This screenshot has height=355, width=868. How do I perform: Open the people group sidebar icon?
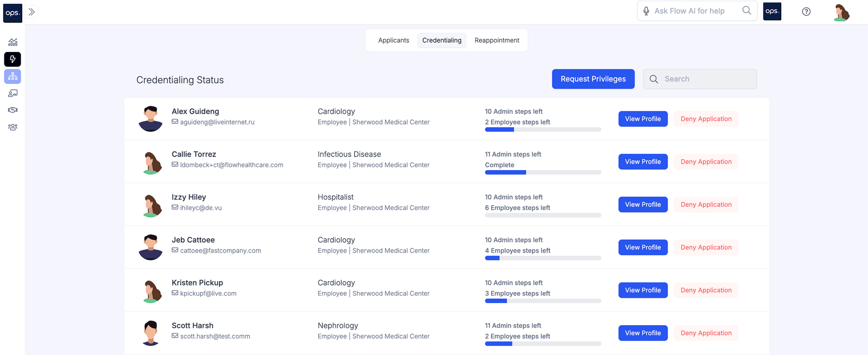pyautogui.click(x=12, y=127)
